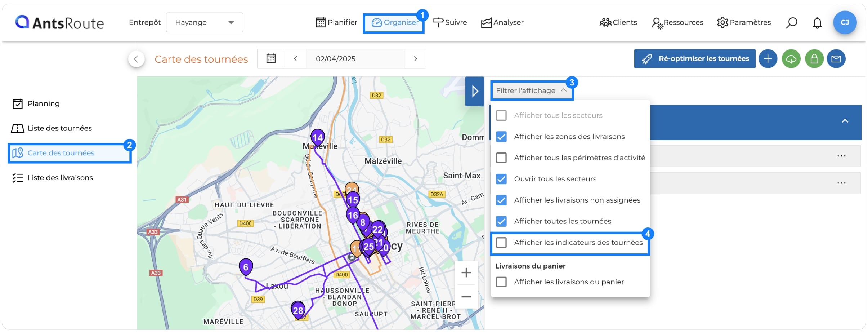Zoom out on the map
The width and height of the screenshot is (868, 332).
(x=466, y=297)
